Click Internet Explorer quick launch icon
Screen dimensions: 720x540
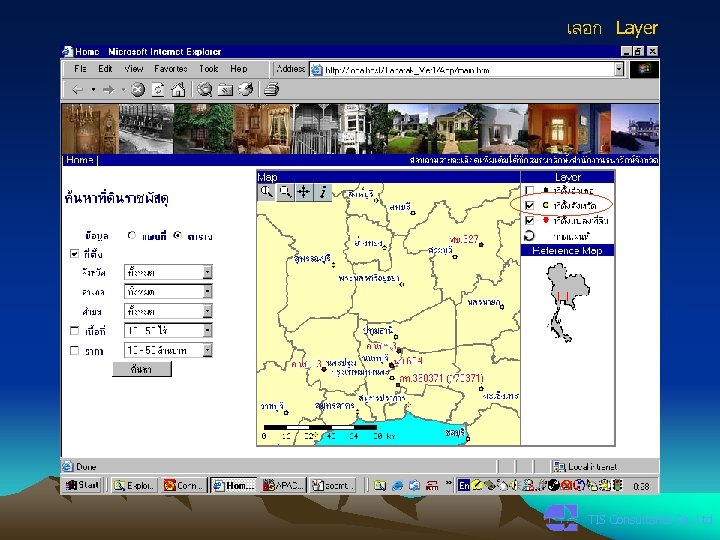pos(397,485)
